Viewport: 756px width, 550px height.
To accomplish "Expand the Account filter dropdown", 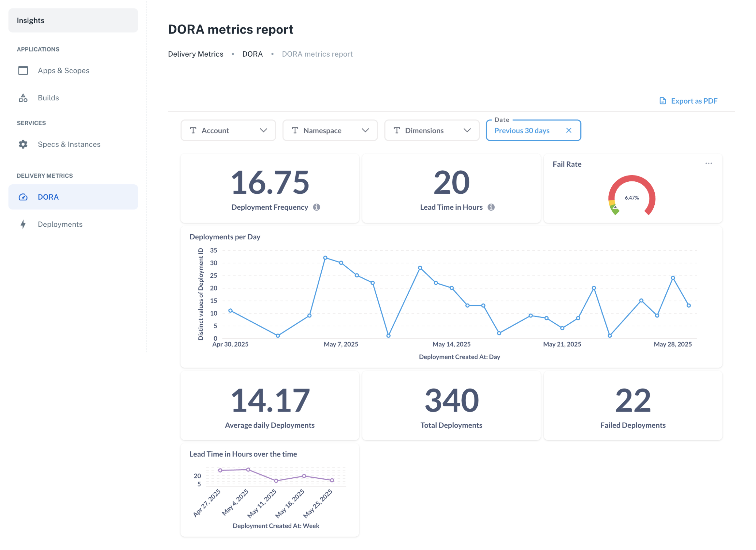I will coord(263,130).
